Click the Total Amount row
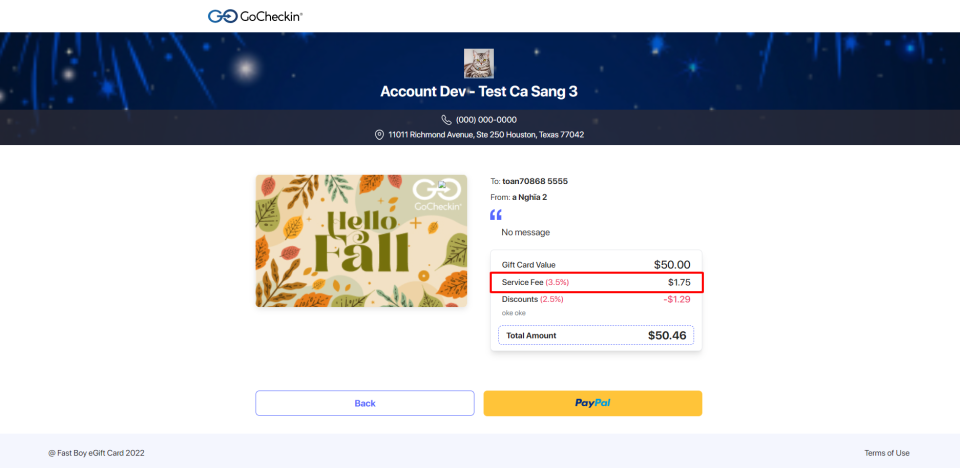Screen dimensions: 960x468 point(596,336)
